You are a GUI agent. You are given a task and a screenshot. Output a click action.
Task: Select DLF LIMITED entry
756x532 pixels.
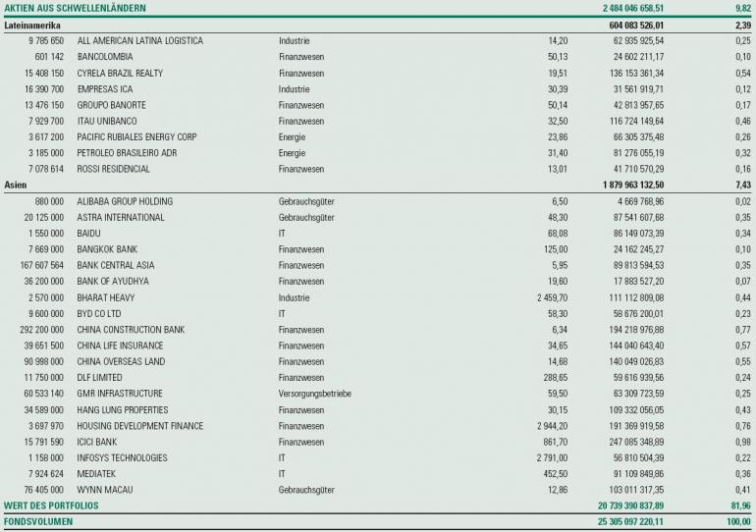point(99,377)
